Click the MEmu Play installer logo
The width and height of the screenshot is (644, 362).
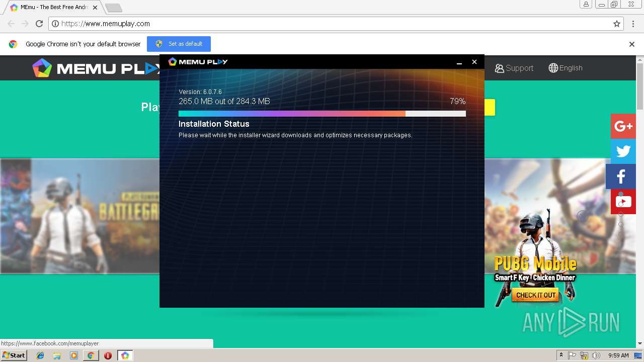coord(198,61)
